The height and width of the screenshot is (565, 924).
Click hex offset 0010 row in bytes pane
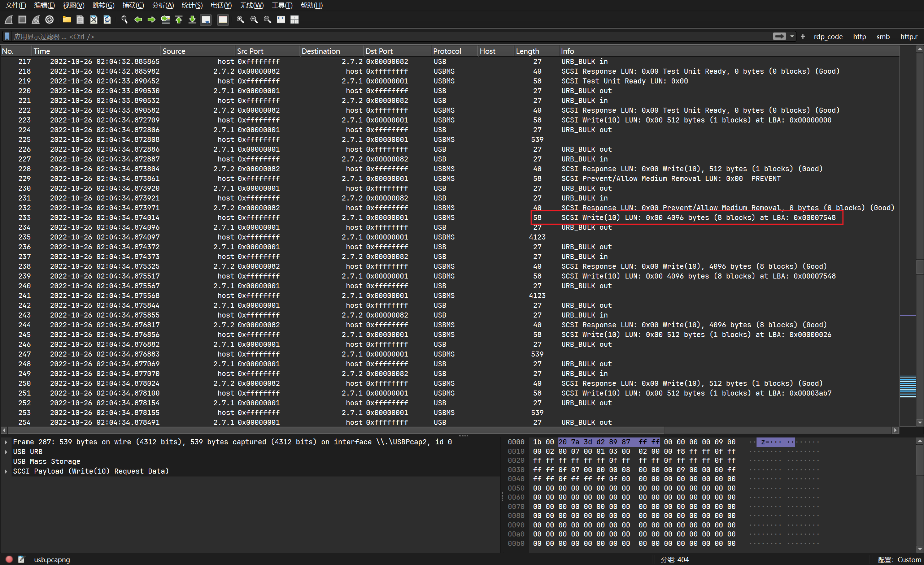[x=516, y=451]
